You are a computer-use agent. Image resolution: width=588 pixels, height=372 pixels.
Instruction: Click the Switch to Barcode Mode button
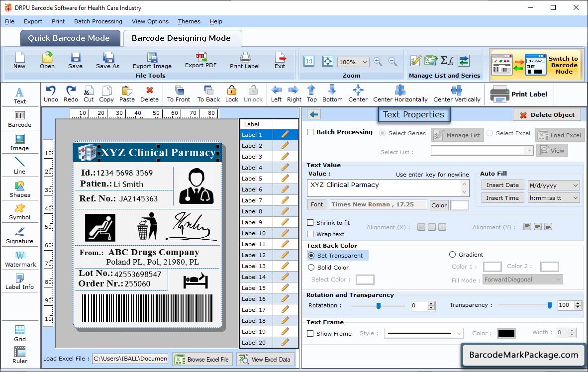pyautogui.click(x=537, y=65)
